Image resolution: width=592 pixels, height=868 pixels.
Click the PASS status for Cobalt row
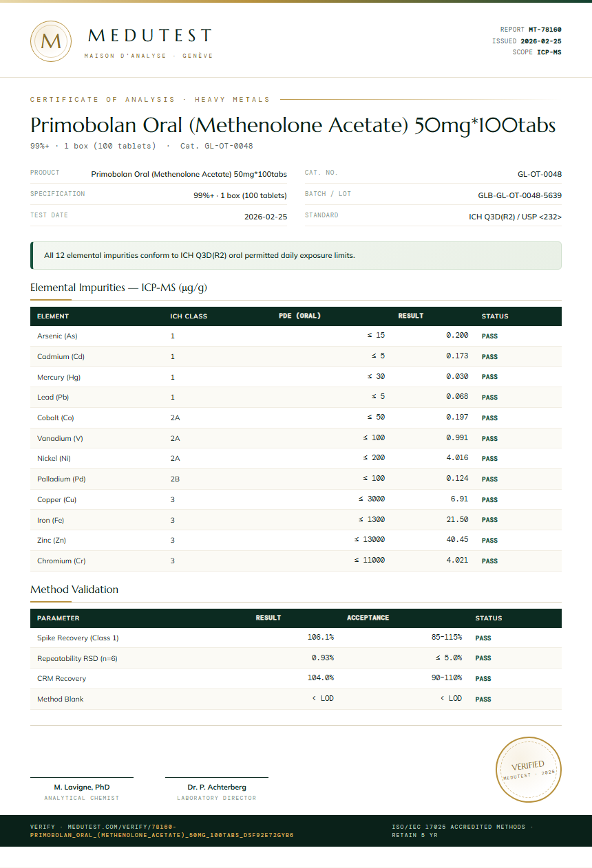(489, 418)
